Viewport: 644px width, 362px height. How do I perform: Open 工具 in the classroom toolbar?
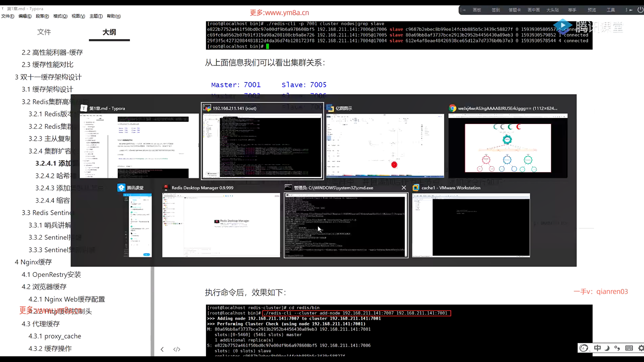point(610,10)
